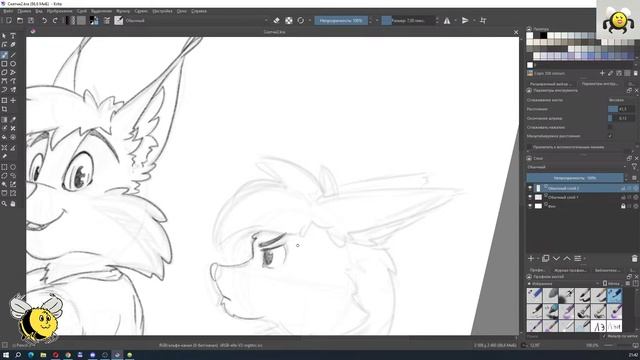Redo the last undone action
640x360 pixels.
[55, 20]
